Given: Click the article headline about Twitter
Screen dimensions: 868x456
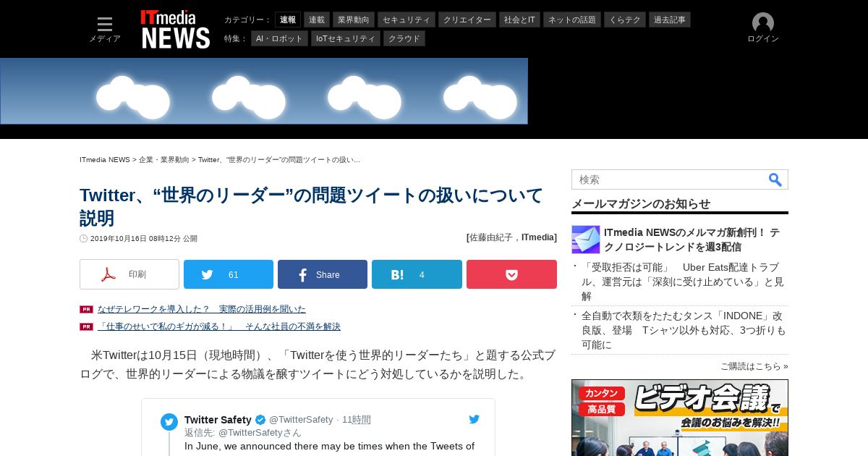Looking at the screenshot, I should tap(311, 206).
